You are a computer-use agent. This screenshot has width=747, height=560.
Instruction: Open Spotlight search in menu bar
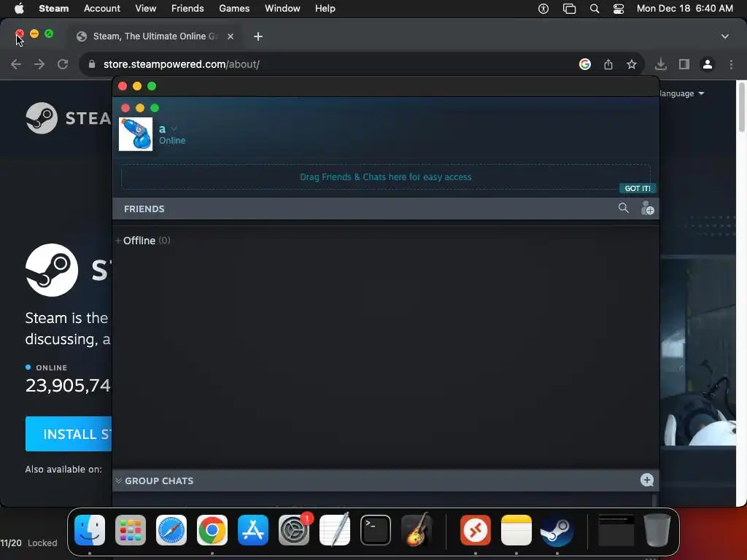pyautogui.click(x=594, y=9)
